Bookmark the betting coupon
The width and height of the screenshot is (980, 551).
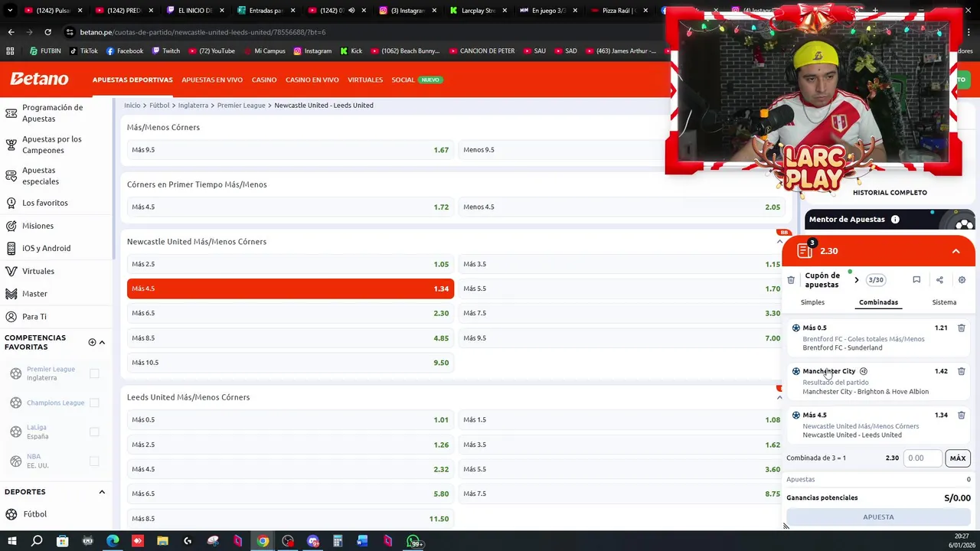[x=916, y=280]
